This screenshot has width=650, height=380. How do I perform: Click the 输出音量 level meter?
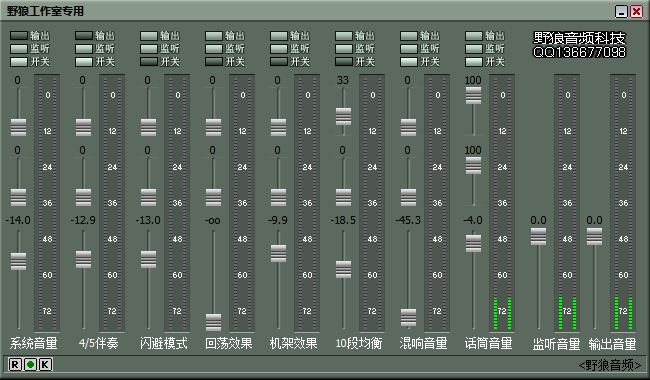click(x=623, y=203)
